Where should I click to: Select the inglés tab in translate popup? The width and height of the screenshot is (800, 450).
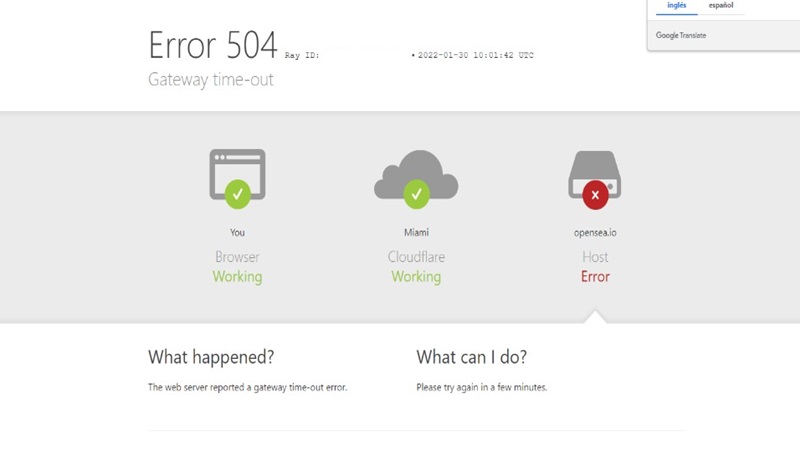tap(677, 6)
